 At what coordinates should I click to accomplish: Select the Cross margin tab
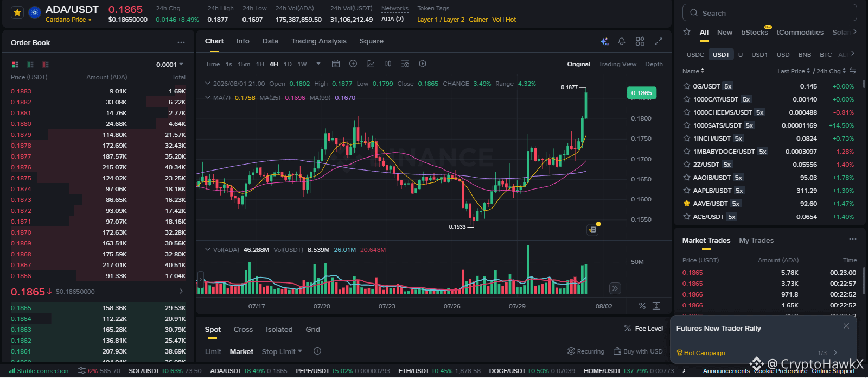coord(243,329)
